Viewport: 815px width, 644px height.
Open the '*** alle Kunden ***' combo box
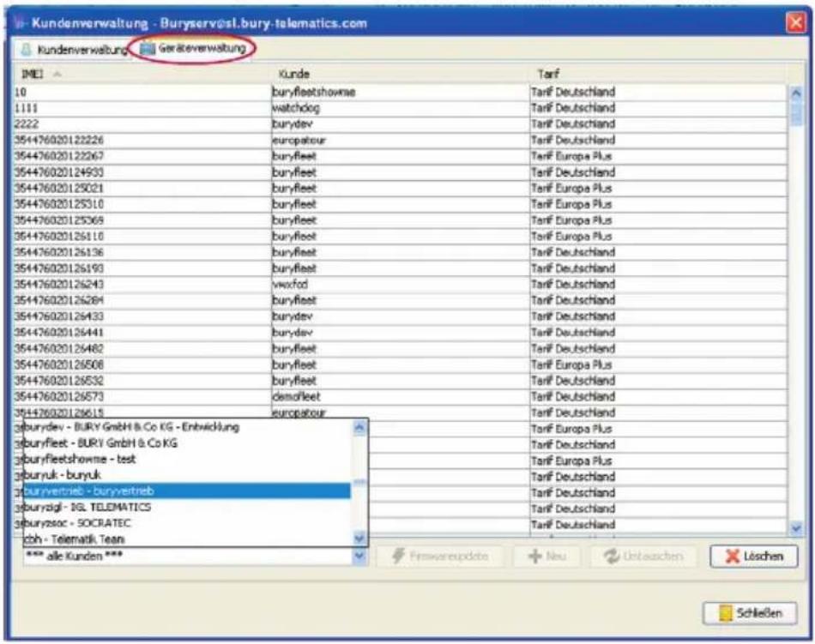click(x=195, y=557)
